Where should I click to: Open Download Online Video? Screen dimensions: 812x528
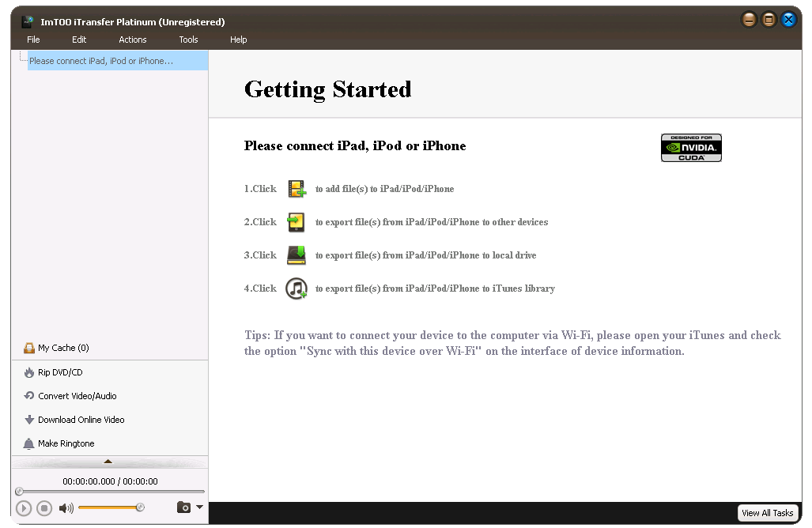pyautogui.click(x=81, y=420)
